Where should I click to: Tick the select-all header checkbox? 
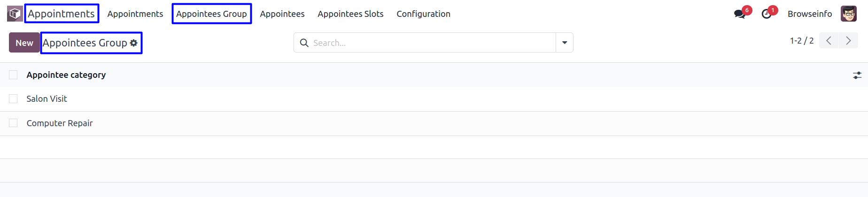13,75
